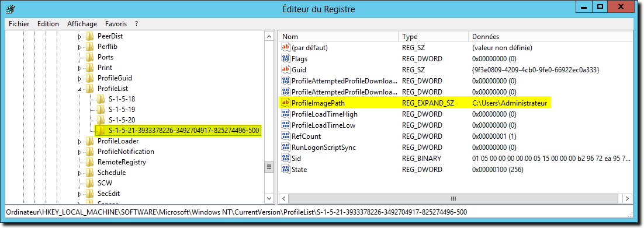
Task: Expand the Print key
Action: (79, 68)
